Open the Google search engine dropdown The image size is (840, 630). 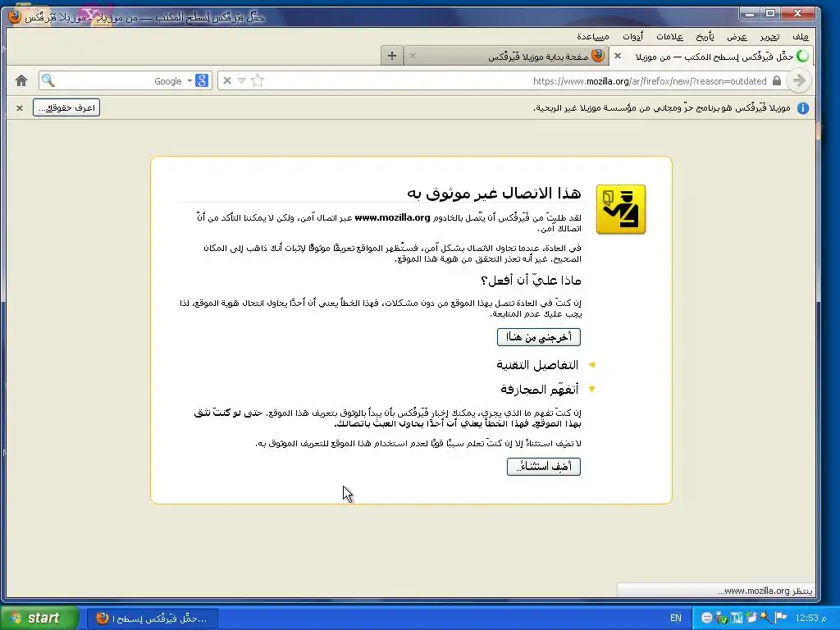(189, 81)
